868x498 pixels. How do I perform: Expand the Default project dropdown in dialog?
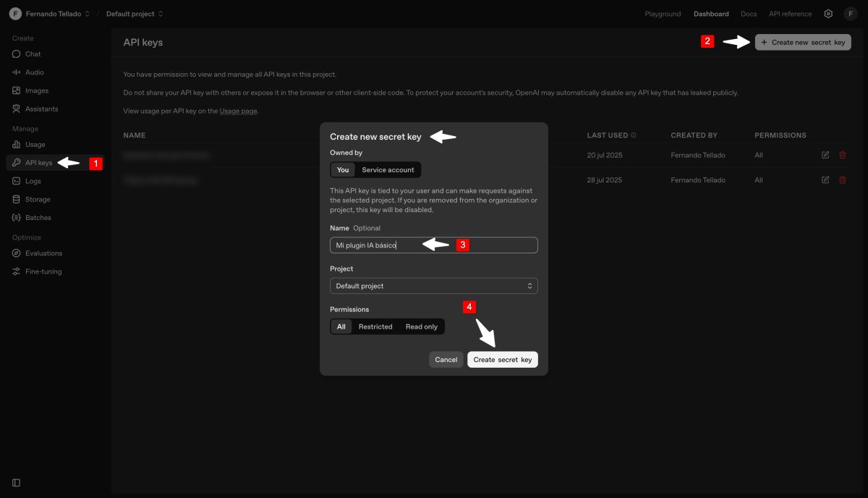[x=433, y=286]
